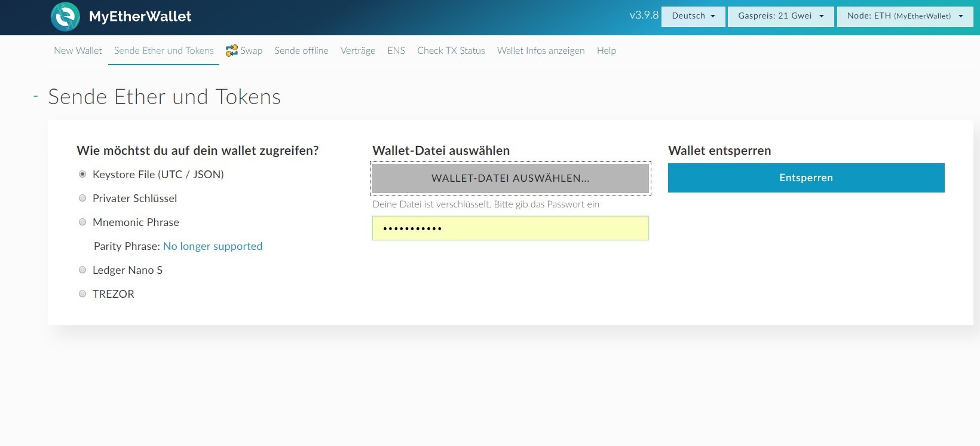The image size is (980, 446).
Task: Go to Check TX Status tab
Action: [x=451, y=51]
